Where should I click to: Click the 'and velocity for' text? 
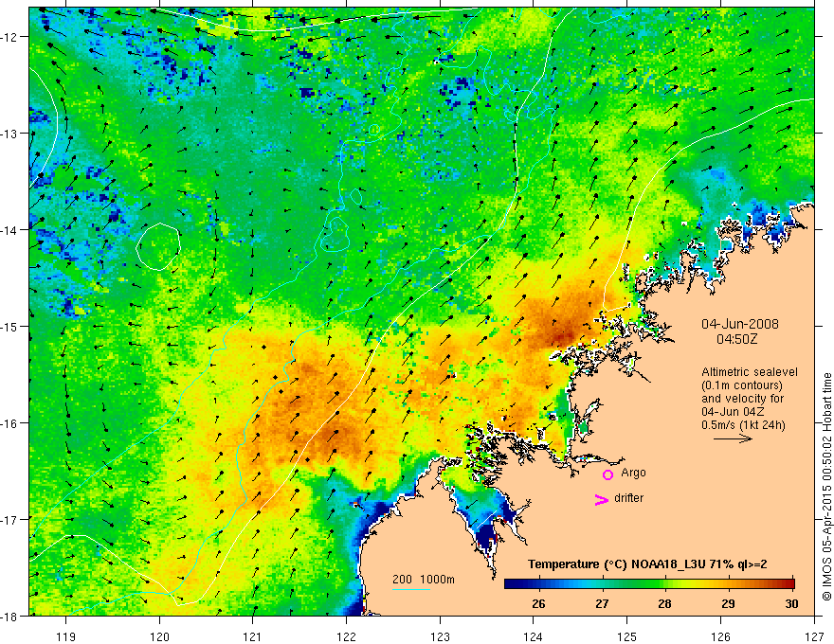742,399
